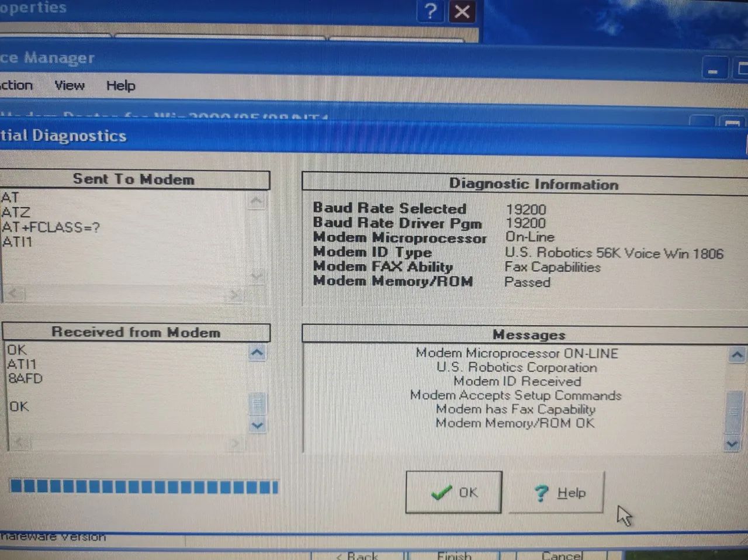Screen dimensions: 748x560
Task: Click the Modem Memory/ROM Passed value
Action: (x=527, y=282)
